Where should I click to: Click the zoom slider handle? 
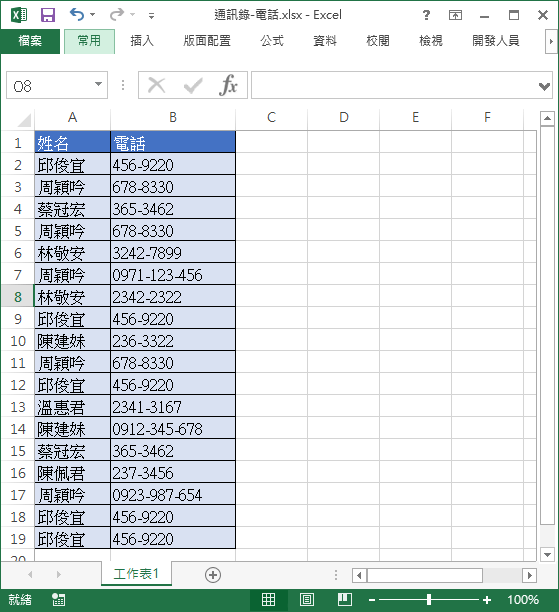tap(429, 600)
